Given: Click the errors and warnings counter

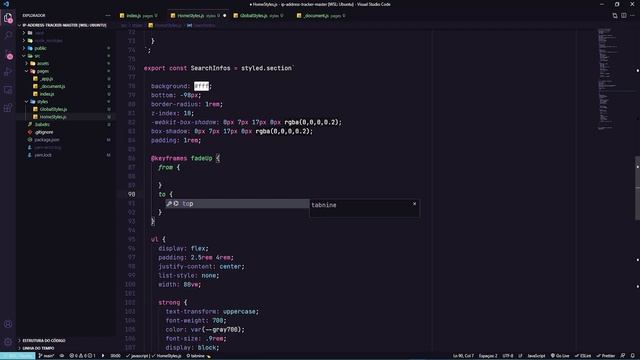Looking at the screenshot, I should tap(82, 356).
